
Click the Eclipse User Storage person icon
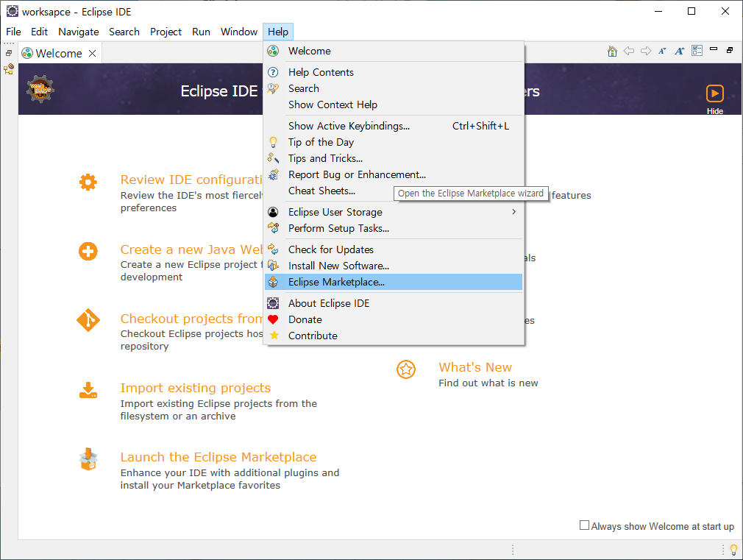(273, 212)
